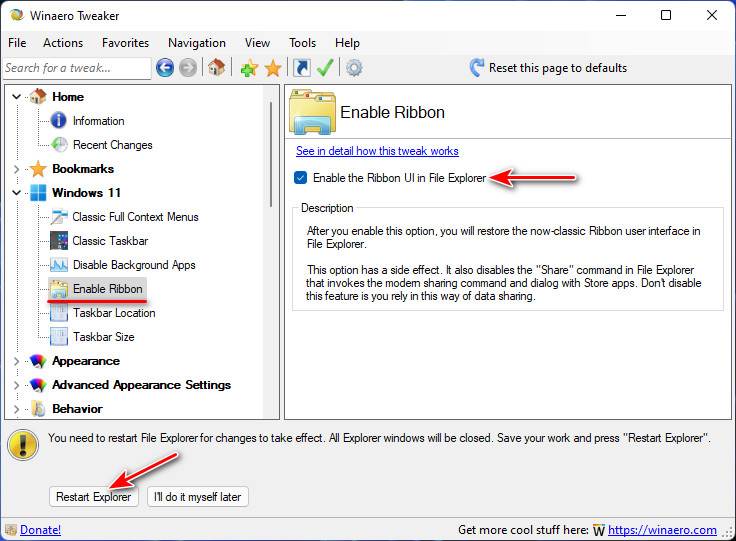
Task: Open See in detail how this tweak works
Action: pyautogui.click(x=377, y=151)
